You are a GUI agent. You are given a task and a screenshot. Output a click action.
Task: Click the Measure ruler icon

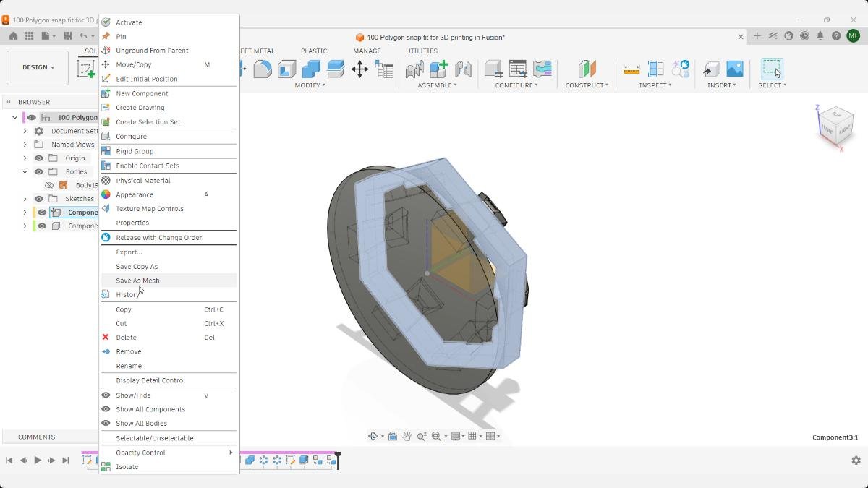[631, 69]
